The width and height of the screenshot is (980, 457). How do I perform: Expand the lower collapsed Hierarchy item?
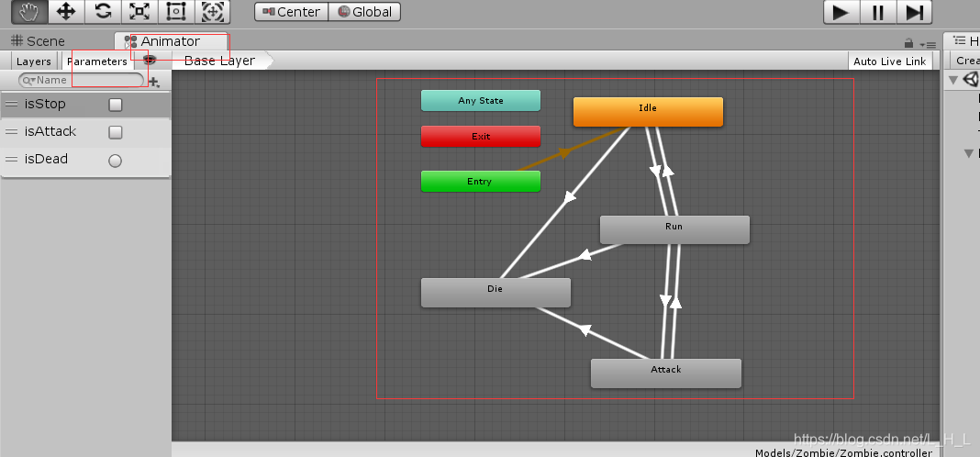969,152
